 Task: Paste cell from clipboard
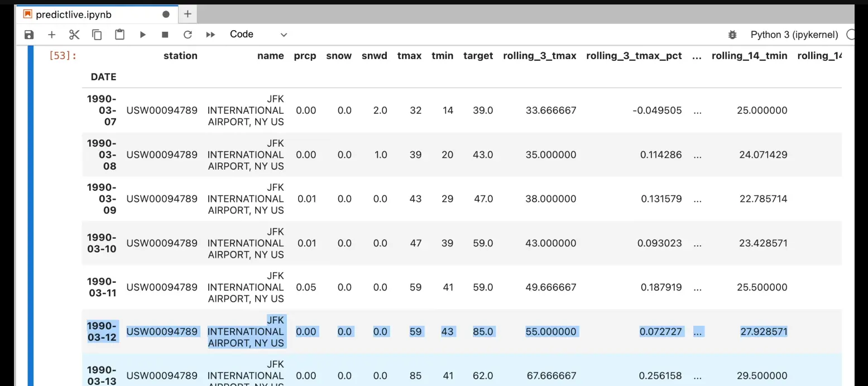pyautogui.click(x=119, y=35)
